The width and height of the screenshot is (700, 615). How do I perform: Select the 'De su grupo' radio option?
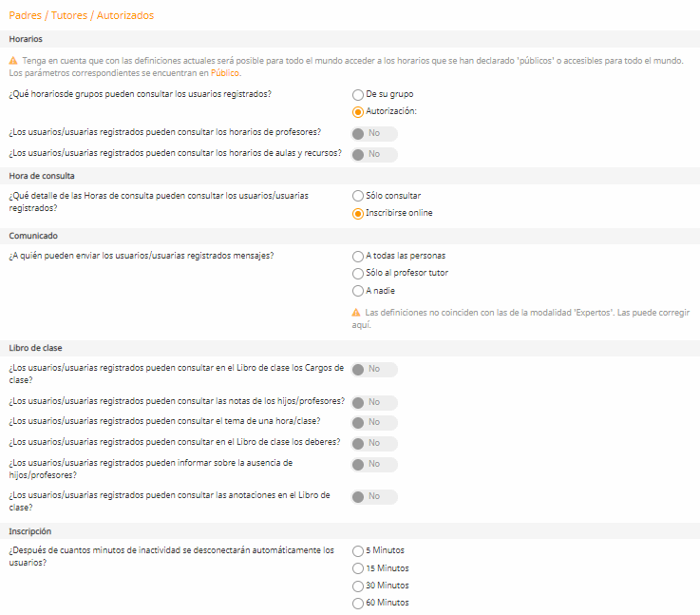(x=357, y=95)
